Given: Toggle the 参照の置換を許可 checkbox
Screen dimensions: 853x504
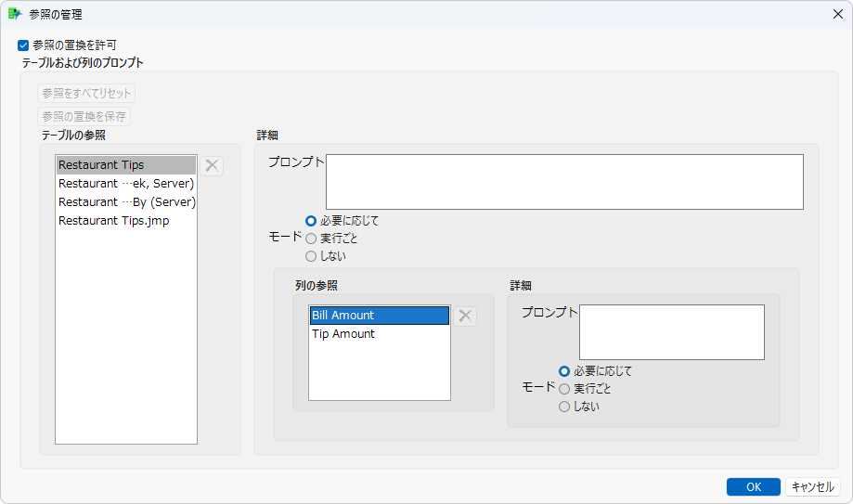Looking at the screenshot, I should (23, 45).
